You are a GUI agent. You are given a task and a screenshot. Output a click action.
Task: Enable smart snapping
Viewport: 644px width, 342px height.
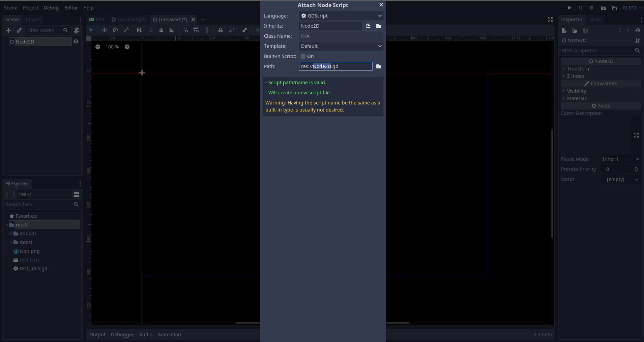pos(185,30)
